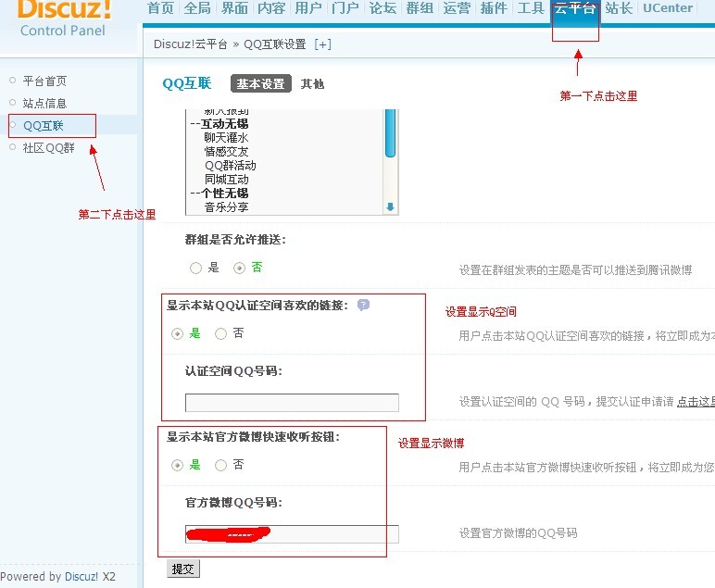The height and width of the screenshot is (588, 715).
Task: Open 站点信息 in sidebar
Action: (x=44, y=104)
